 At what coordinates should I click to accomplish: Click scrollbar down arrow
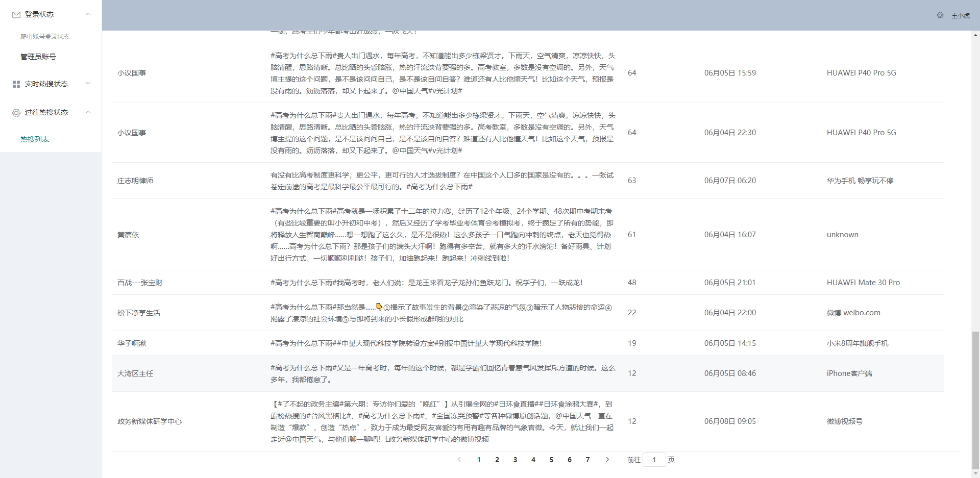coord(975,473)
